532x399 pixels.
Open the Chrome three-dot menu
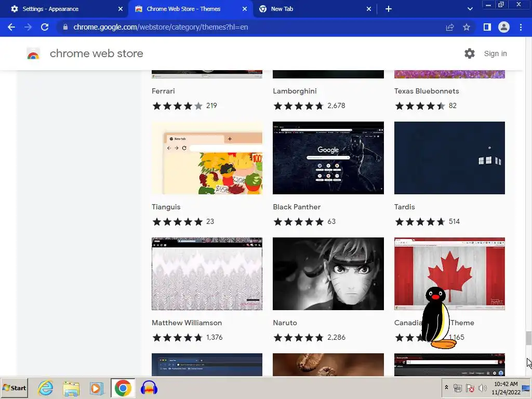click(521, 27)
